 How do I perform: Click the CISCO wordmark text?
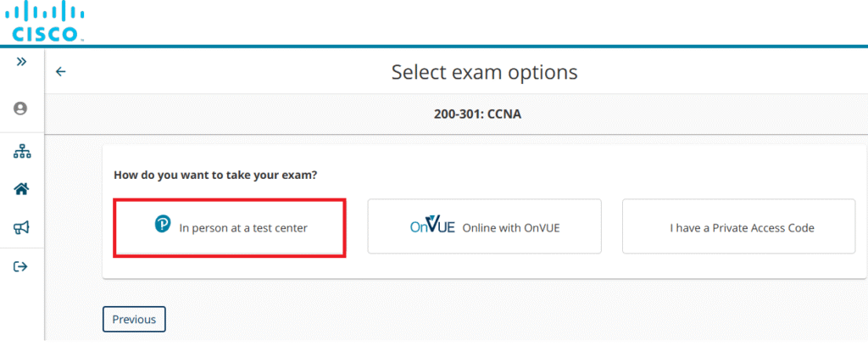click(47, 34)
